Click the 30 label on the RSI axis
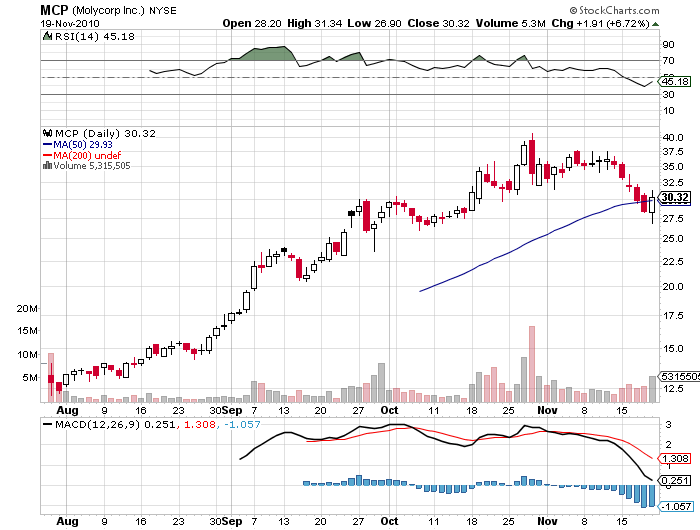The width and height of the screenshot is (700, 530). (x=668, y=95)
